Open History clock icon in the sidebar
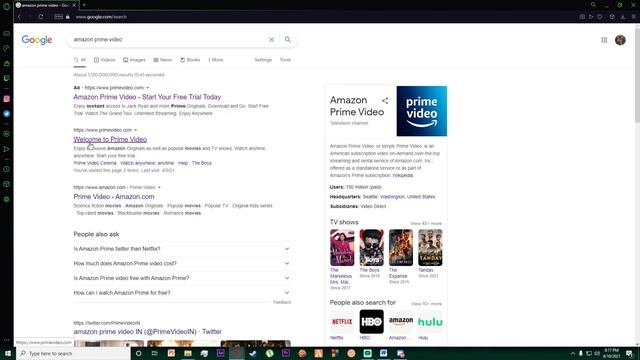This screenshot has width=640, height=360. click(7, 169)
